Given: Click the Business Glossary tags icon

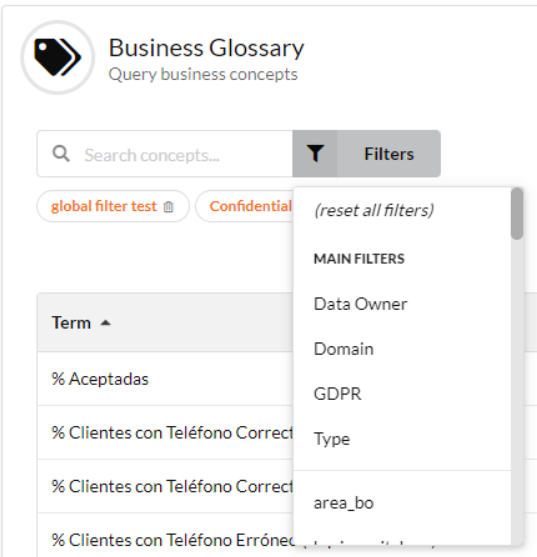Looking at the screenshot, I should [58, 57].
